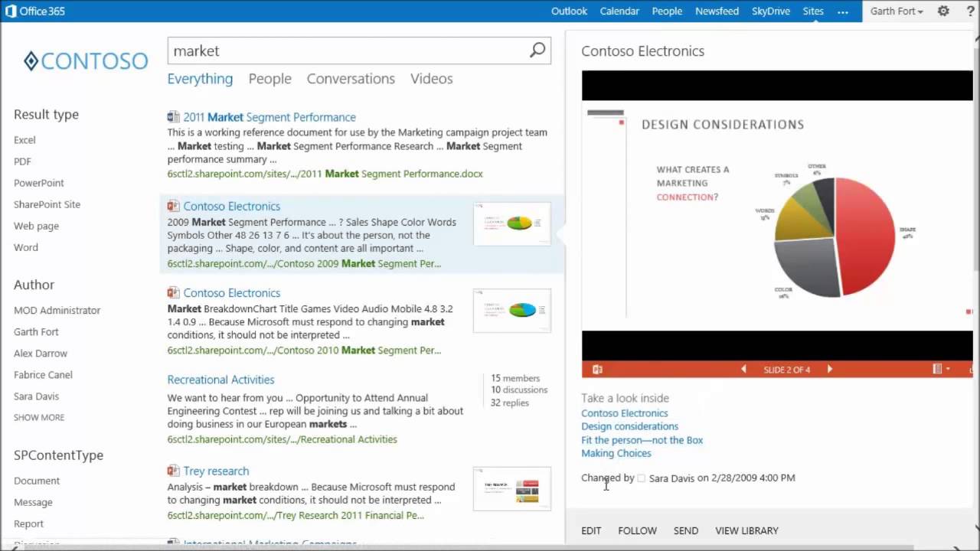Filter results by PDF type
Screen dimensions: 980x551
point(22,161)
